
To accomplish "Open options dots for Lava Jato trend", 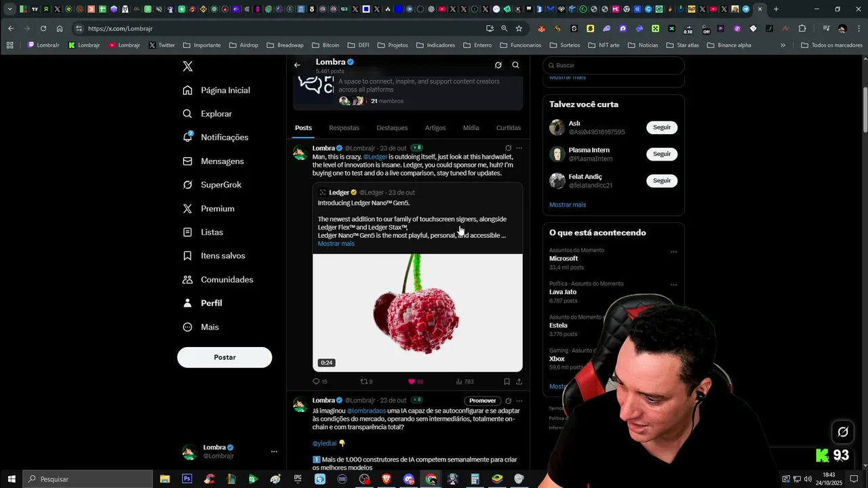I will [x=673, y=285].
